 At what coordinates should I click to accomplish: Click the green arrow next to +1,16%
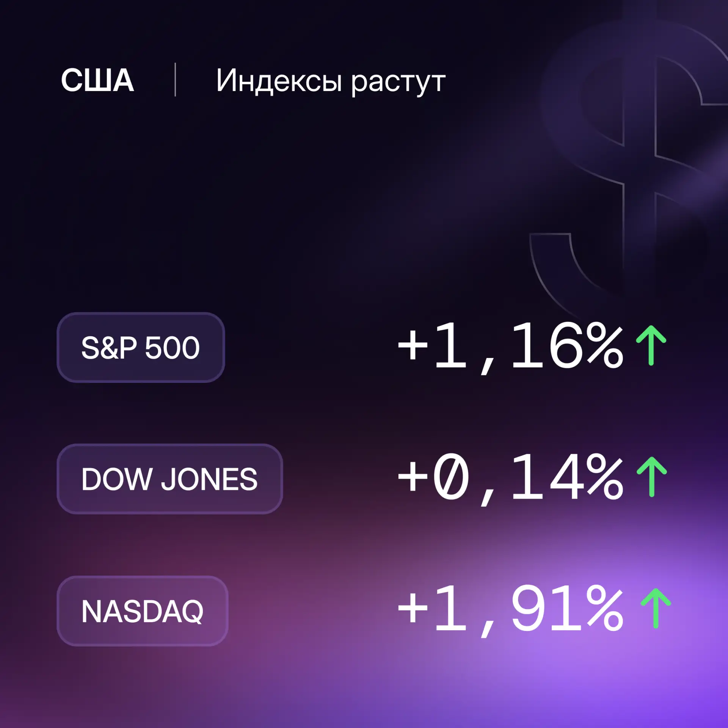[x=651, y=345]
